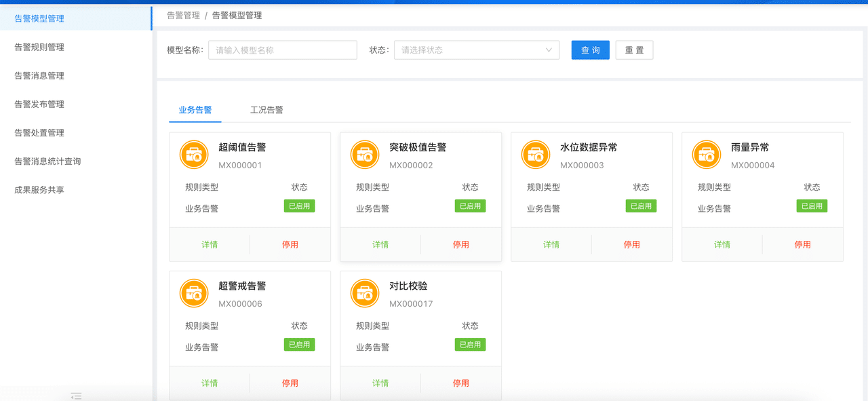This screenshot has width=868, height=401.
Task: Click the 突破极值告警 card title
Action: 418,147
